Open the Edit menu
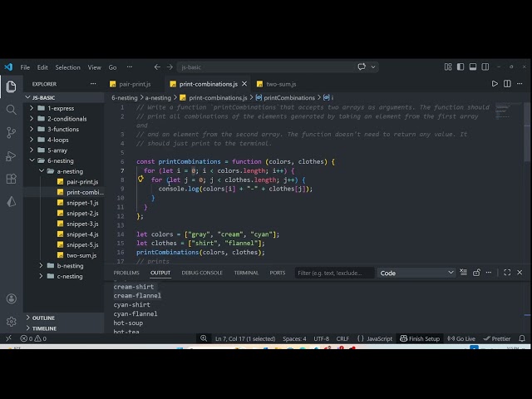Screen dimensions: 532x399 pyautogui.click(x=42, y=67)
